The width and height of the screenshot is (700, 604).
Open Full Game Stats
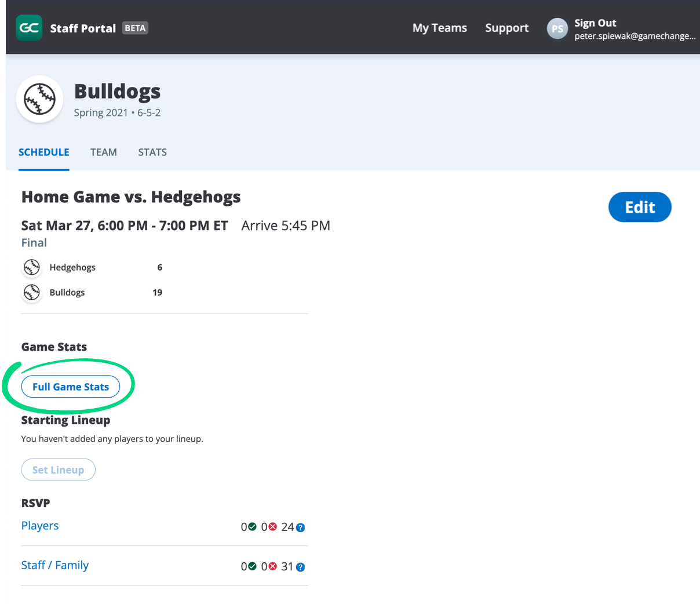click(71, 387)
